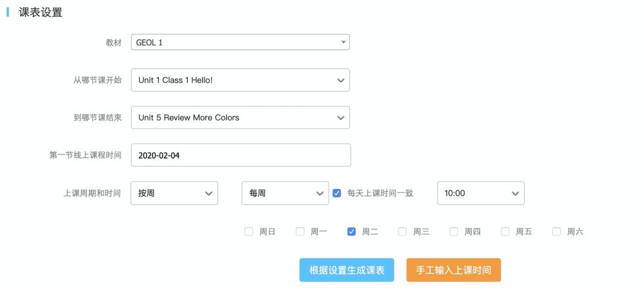Click the 第一节线上课程时间 date field
644x291 pixels.
pos(240,155)
